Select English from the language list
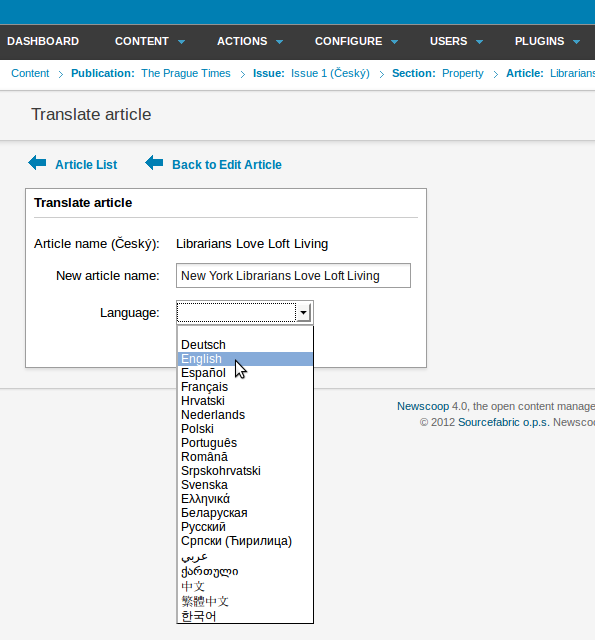This screenshot has width=595, height=640. click(245, 359)
